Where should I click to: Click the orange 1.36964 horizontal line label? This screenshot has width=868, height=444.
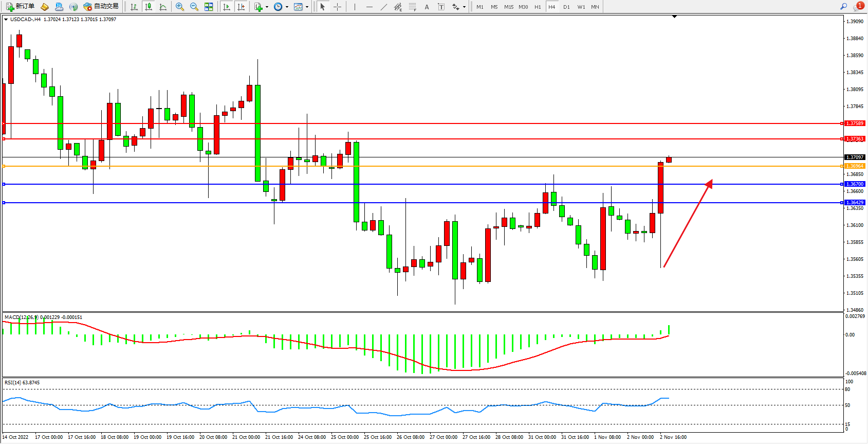click(855, 166)
